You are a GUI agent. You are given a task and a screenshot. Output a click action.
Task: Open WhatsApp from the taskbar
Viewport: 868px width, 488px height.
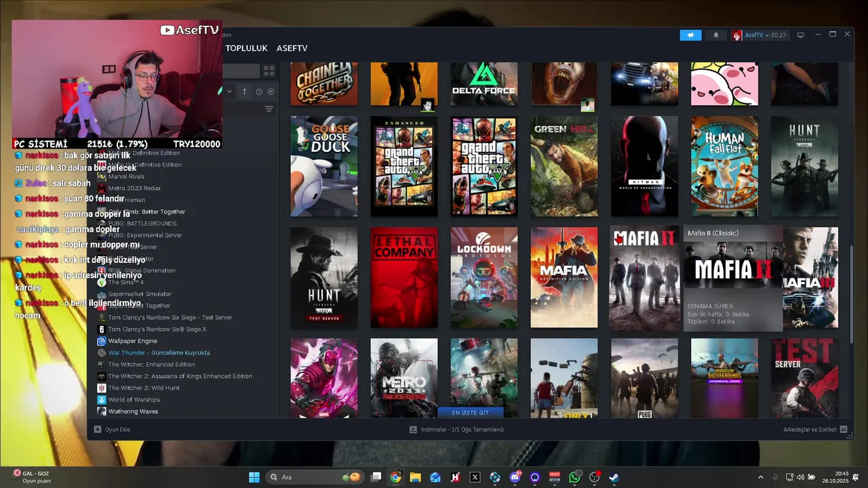click(x=574, y=477)
